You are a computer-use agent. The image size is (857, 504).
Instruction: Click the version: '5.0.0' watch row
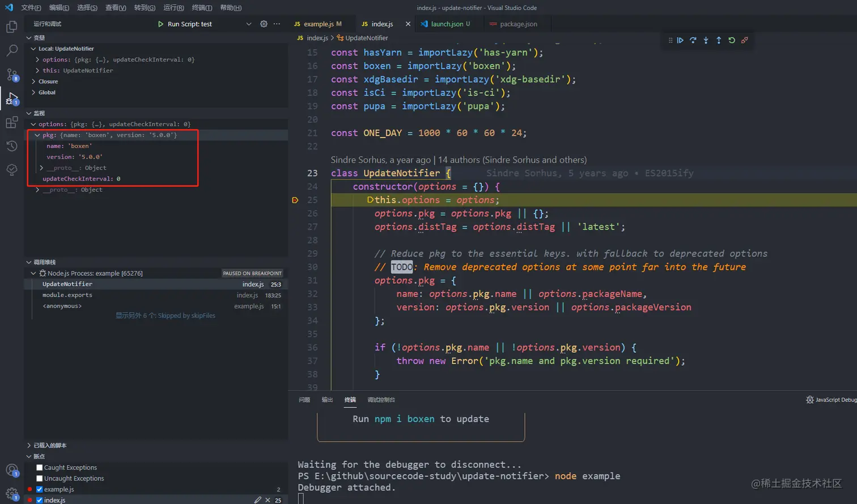156,157
